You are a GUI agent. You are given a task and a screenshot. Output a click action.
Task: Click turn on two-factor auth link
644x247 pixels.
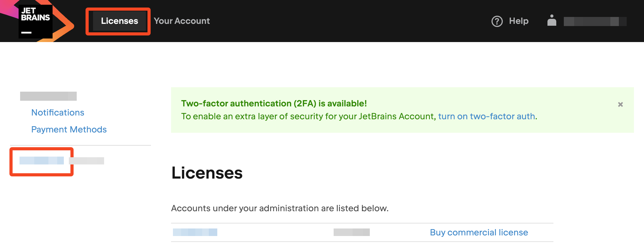coord(487,116)
